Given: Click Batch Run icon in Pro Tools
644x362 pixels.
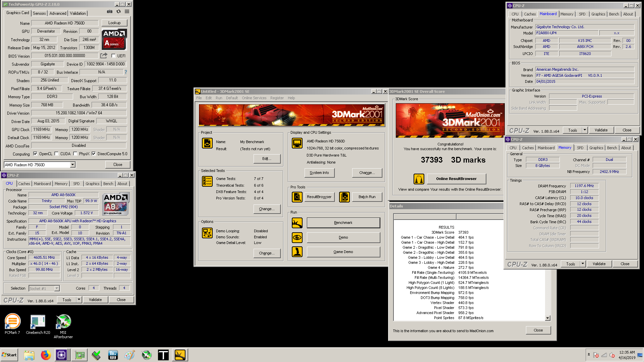Looking at the screenshot, I should (344, 197).
